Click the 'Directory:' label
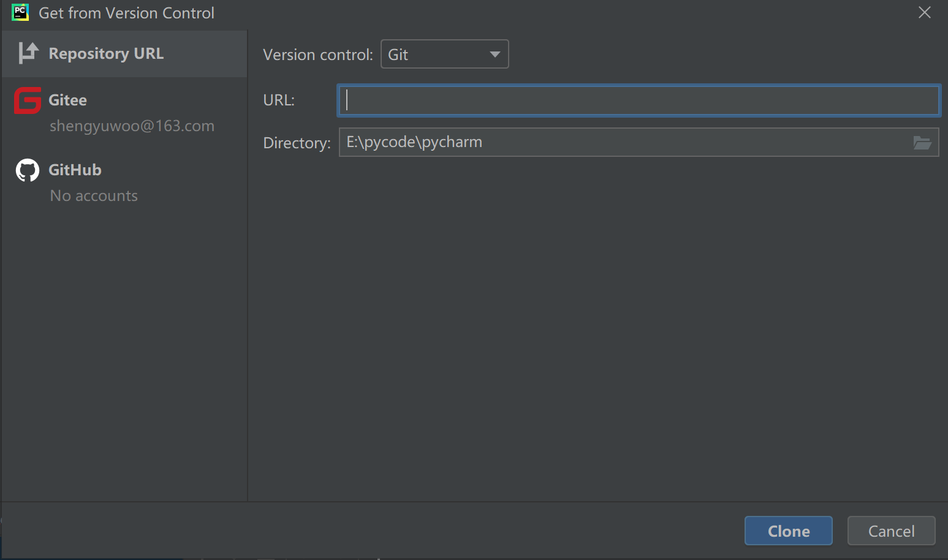Viewport: 948px width, 560px height. 297,143
